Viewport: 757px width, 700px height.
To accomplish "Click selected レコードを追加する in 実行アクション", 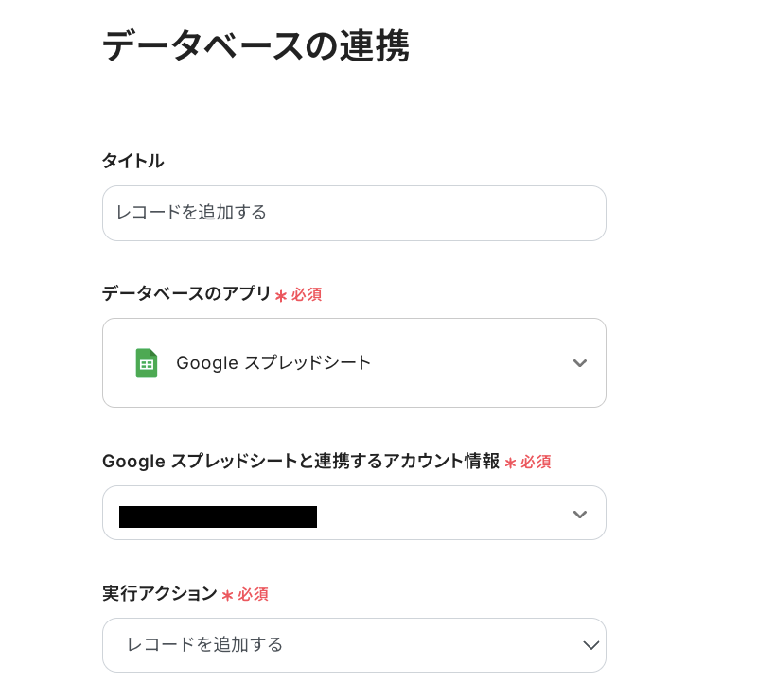I will [x=204, y=645].
